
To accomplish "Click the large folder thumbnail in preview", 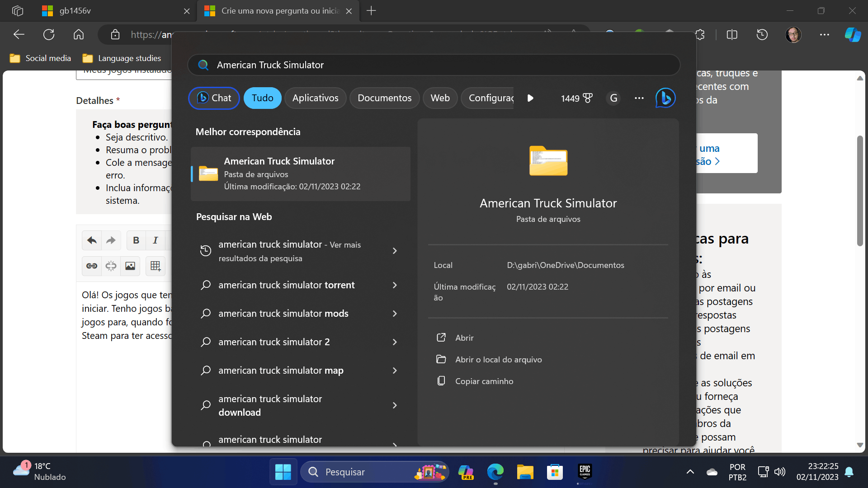I will click(548, 161).
